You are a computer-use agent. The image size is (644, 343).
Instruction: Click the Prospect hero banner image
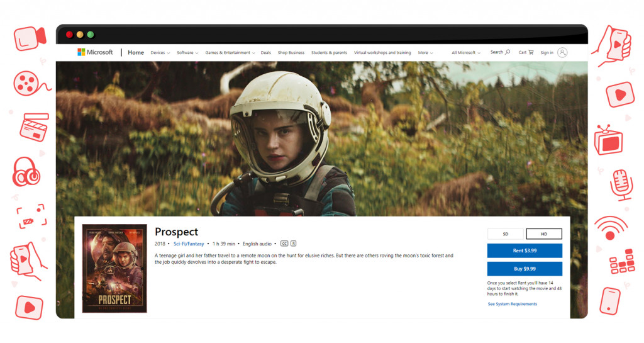click(x=321, y=139)
